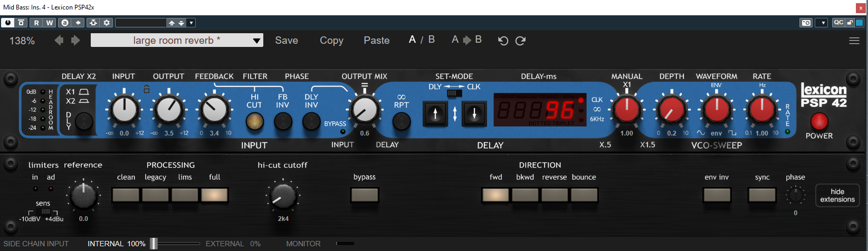Open the hamburger menu icon
868x251 pixels.
coord(854,41)
